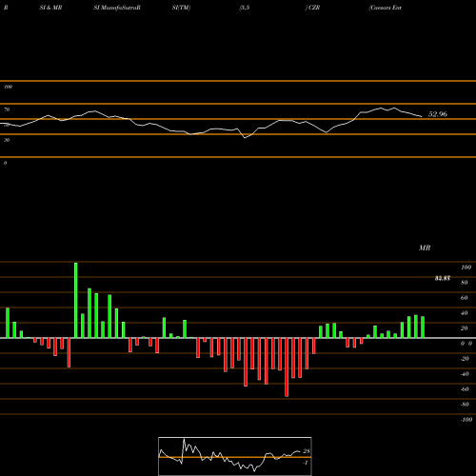Viewport: 476px width, 476px height.
Task: Click the '-1' value in mini chart
Action: [x=306, y=463]
